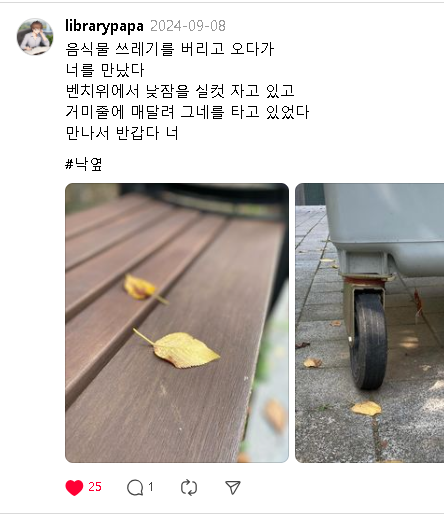The width and height of the screenshot is (444, 517).
Task: Open the single reply count
Action: (x=151, y=487)
